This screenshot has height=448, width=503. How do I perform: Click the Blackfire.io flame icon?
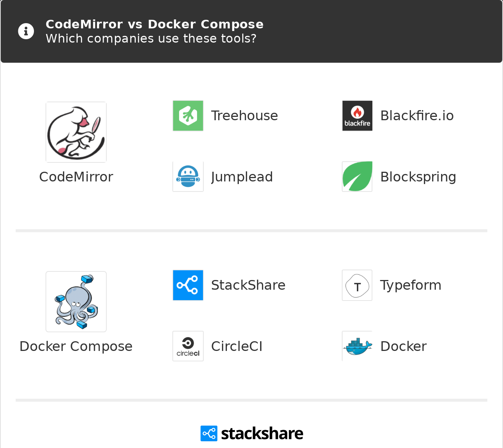coord(357,116)
